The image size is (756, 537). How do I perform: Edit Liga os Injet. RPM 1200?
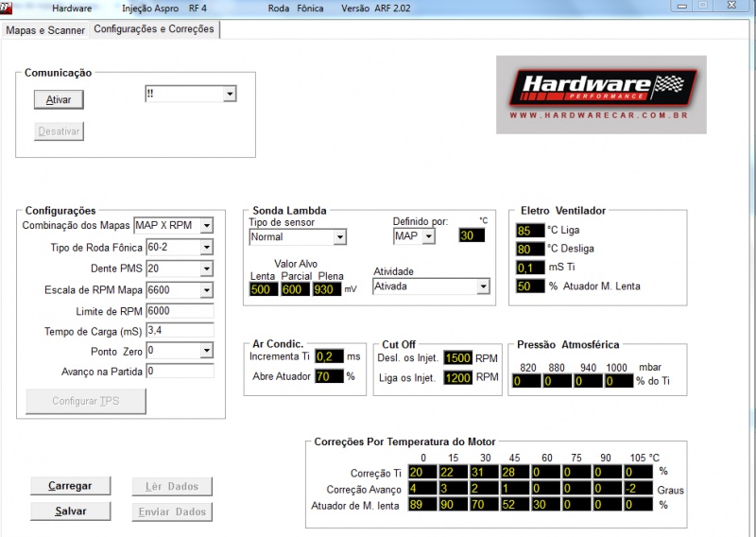(458, 378)
